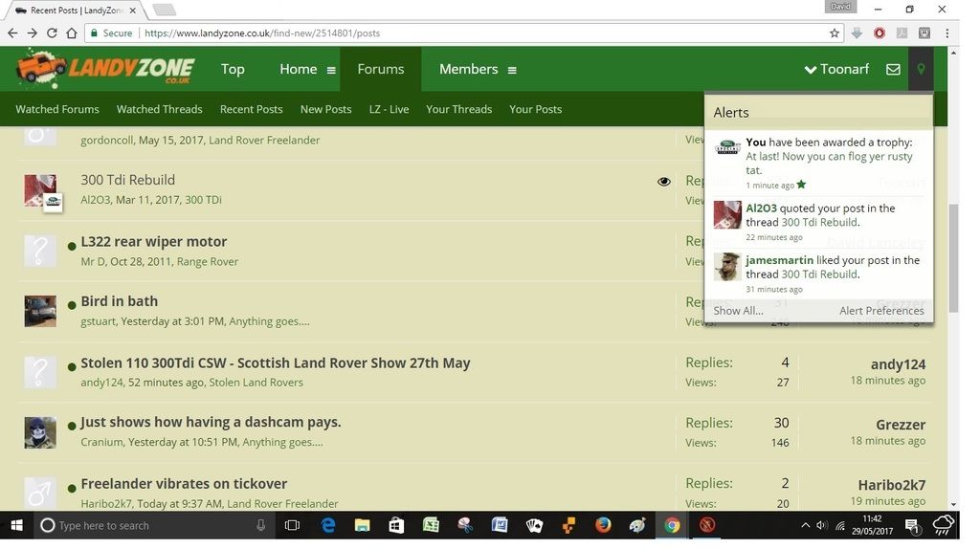Click the David profile button in Chrome

(x=840, y=7)
